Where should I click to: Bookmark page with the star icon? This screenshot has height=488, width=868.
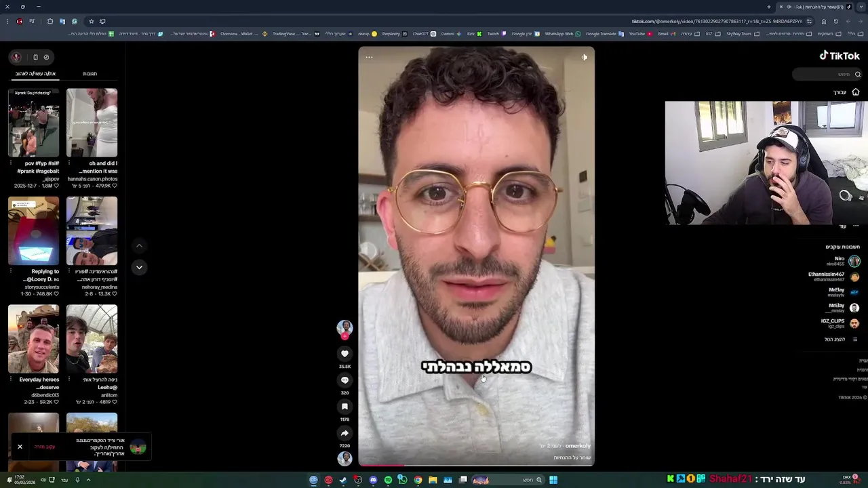click(x=91, y=21)
